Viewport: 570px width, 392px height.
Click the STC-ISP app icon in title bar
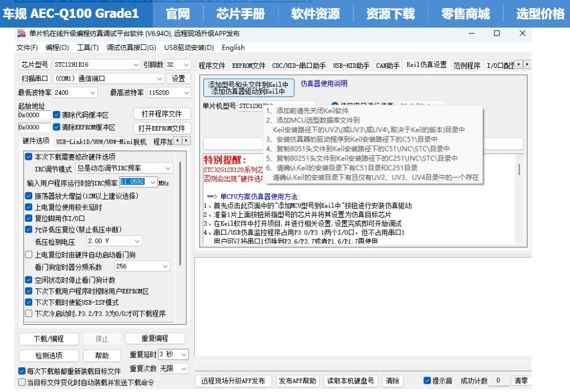click(21, 33)
